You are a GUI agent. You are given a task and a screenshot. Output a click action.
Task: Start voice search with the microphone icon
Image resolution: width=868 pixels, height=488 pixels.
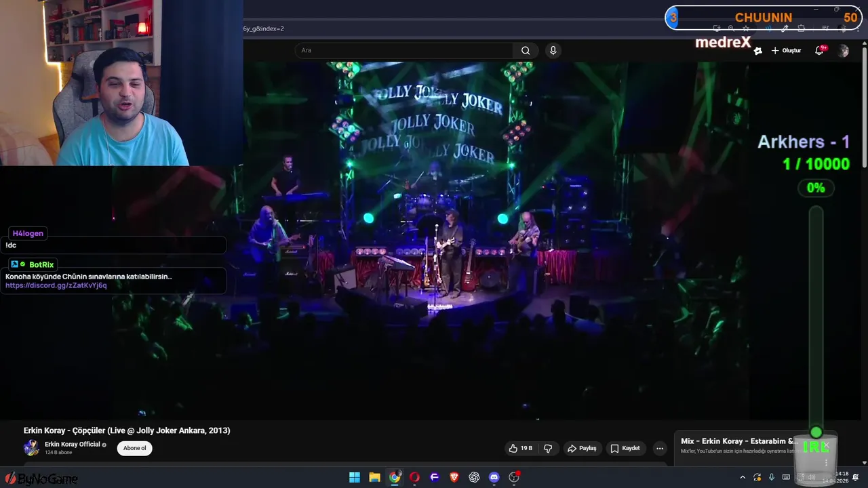[x=553, y=50]
